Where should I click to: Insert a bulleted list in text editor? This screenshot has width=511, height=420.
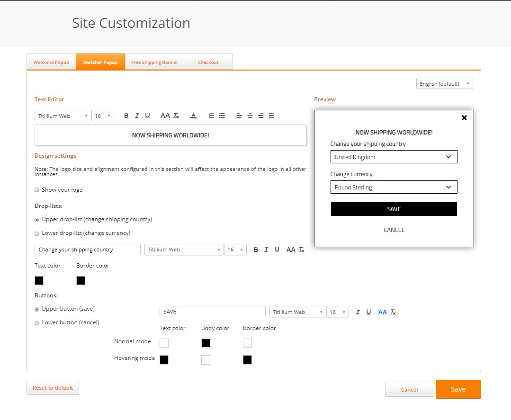tap(222, 116)
